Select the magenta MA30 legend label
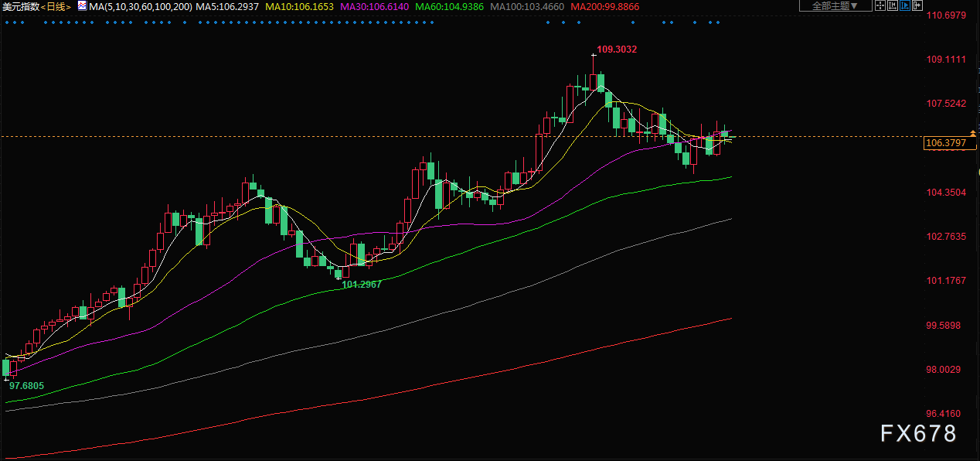 coord(376,6)
